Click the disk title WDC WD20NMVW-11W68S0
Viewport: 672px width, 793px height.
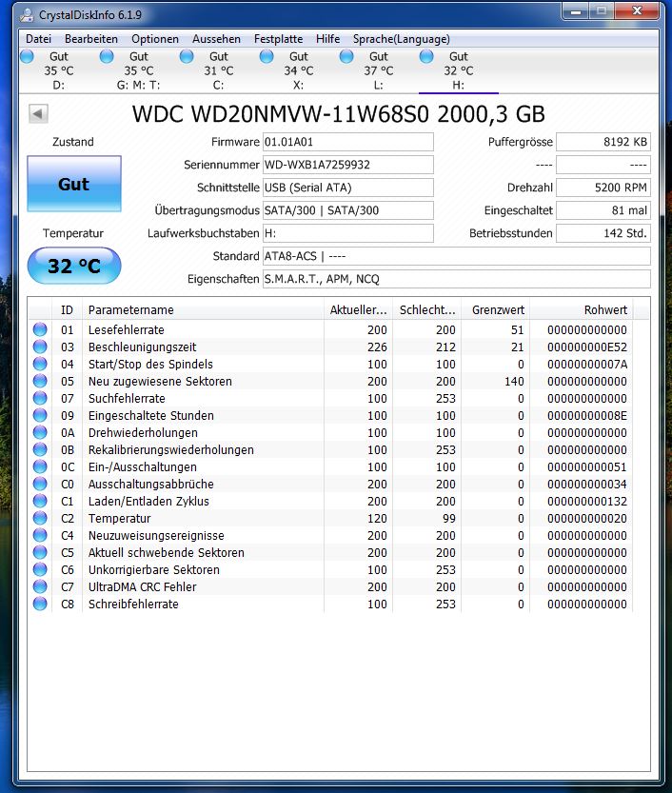(281, 114)
